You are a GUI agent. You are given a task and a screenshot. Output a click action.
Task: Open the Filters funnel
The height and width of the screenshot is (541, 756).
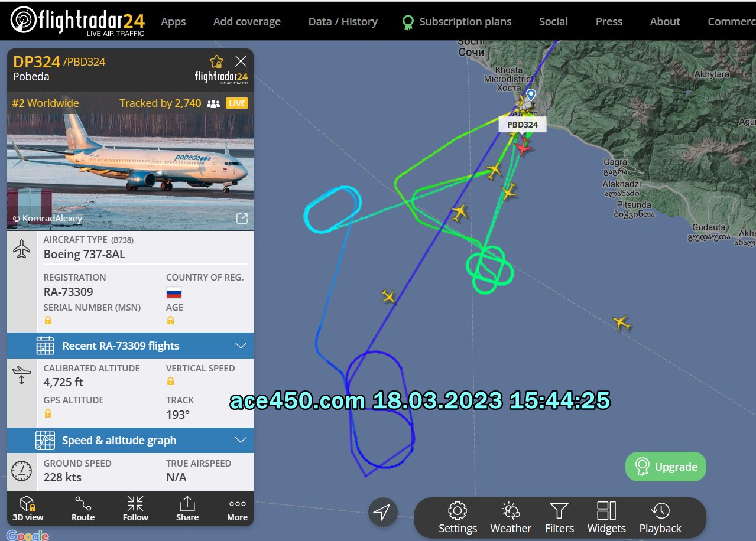(559, 518)
